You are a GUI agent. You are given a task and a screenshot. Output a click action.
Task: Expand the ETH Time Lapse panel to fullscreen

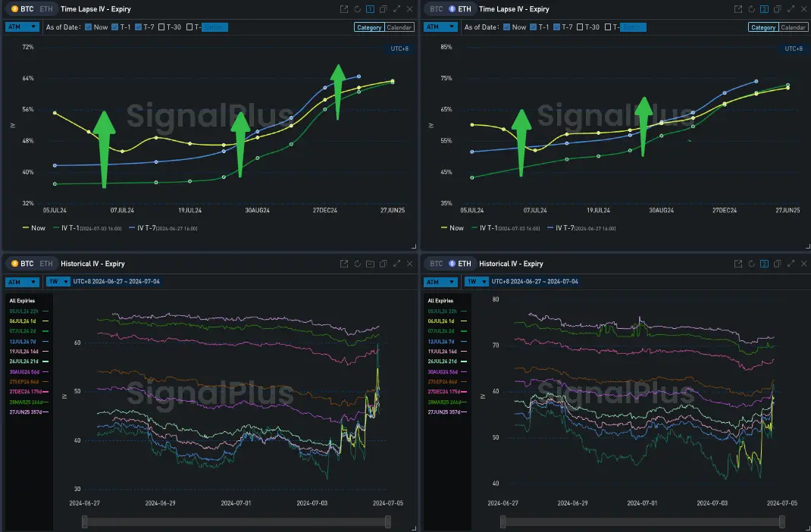(x=791, y=9)
